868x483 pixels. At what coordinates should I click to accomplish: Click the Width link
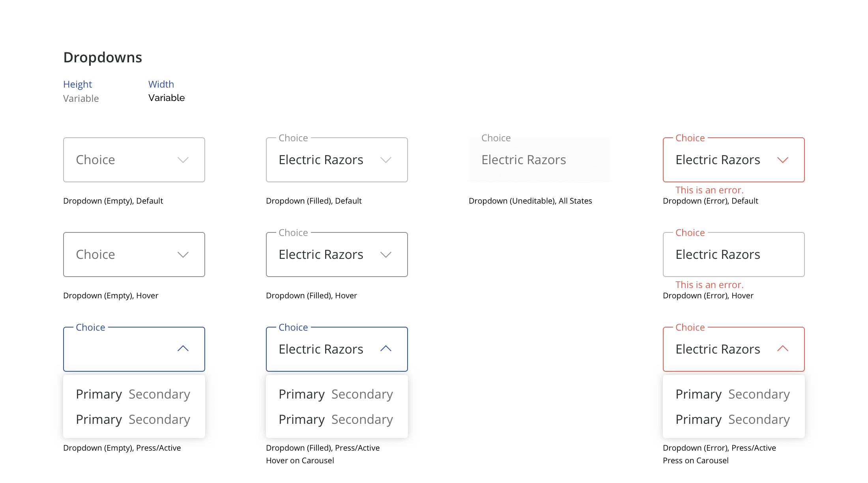click(161, 84)
